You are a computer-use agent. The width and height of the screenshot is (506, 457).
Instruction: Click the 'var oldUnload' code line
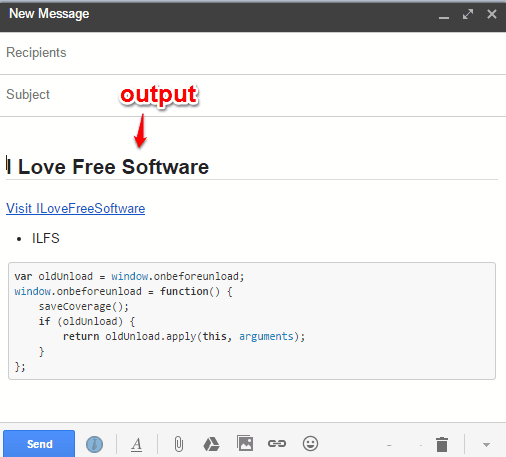coord(129,276)
